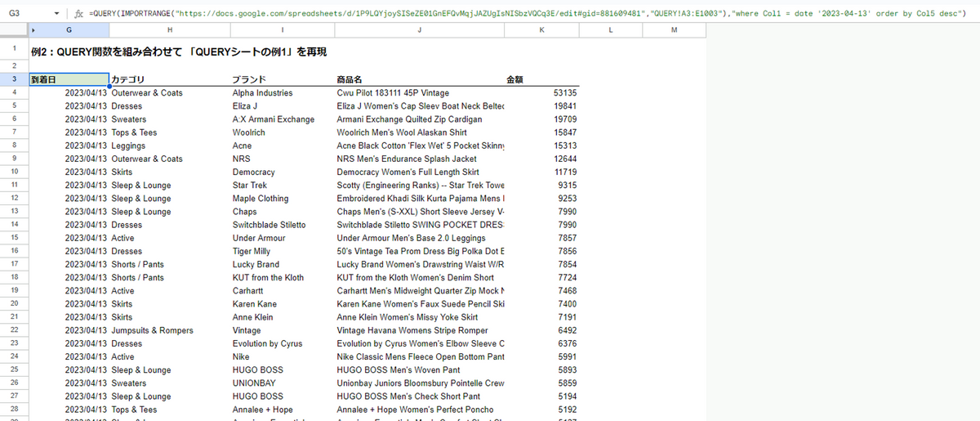Select column K header

pos(541,29)
